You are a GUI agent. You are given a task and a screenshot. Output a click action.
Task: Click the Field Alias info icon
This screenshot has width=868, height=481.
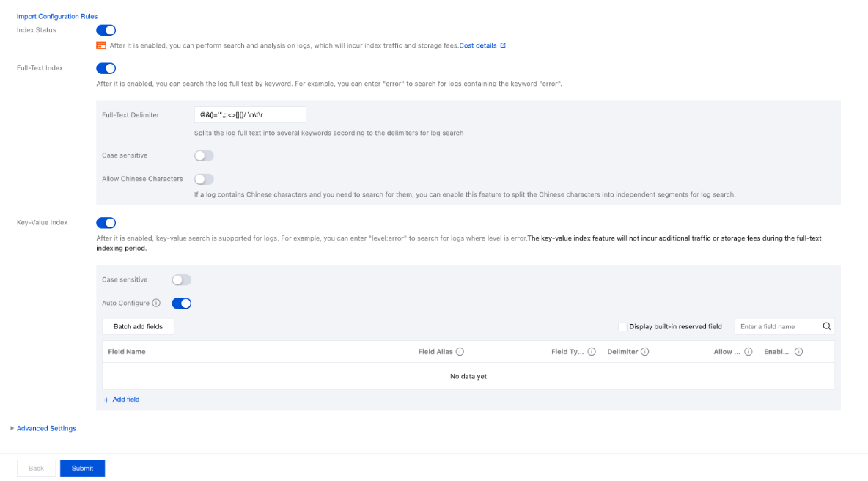[460, 352]
